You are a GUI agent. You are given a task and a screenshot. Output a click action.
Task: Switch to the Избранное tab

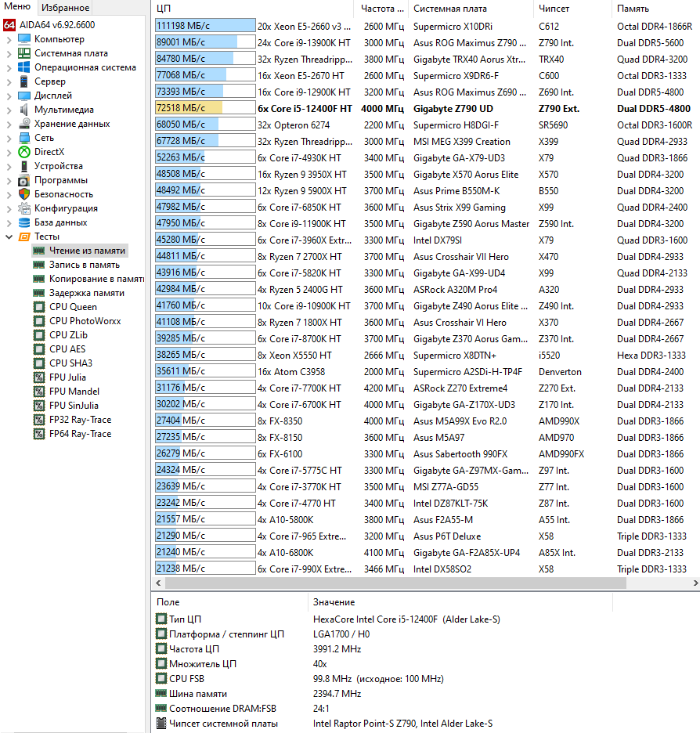tap(65, 8)
